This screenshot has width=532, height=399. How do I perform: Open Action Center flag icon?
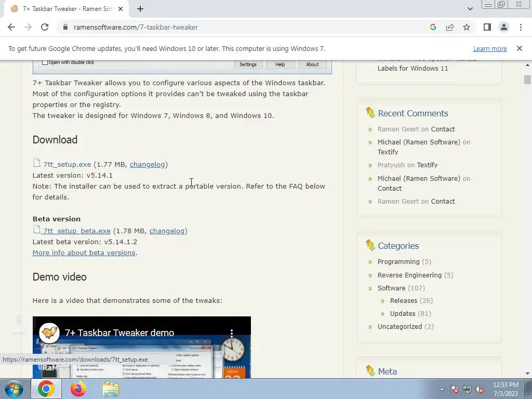(454, 390)
